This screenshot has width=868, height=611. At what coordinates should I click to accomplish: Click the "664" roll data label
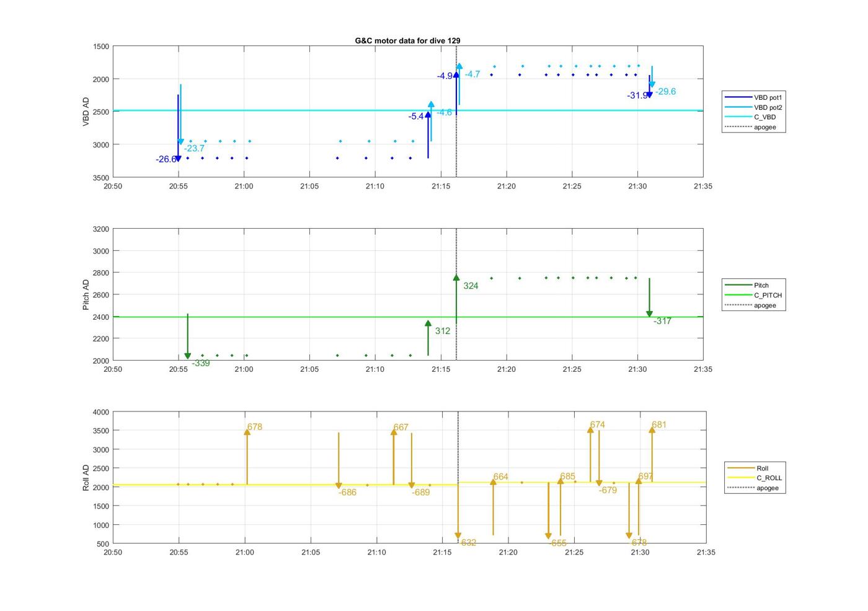pos(500,477)
